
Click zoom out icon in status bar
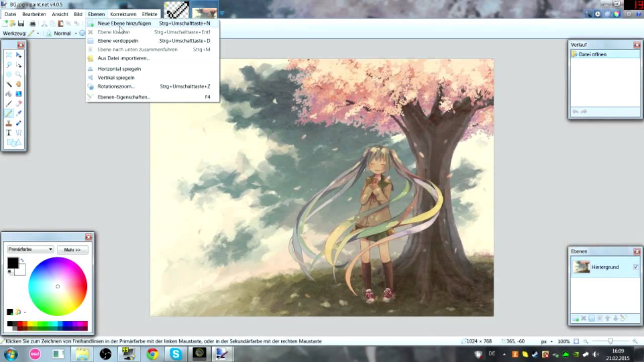tap(586, 341)
